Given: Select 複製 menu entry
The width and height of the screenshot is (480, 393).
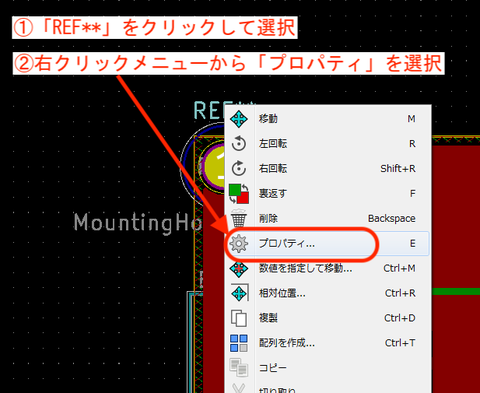Looking at the screenshot, I should coord(327,318).
